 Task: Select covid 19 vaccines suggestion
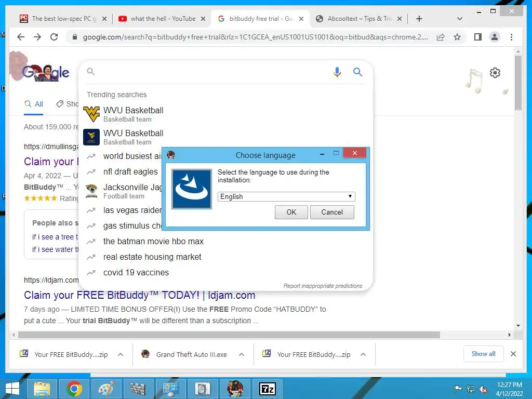coord(225,272)
